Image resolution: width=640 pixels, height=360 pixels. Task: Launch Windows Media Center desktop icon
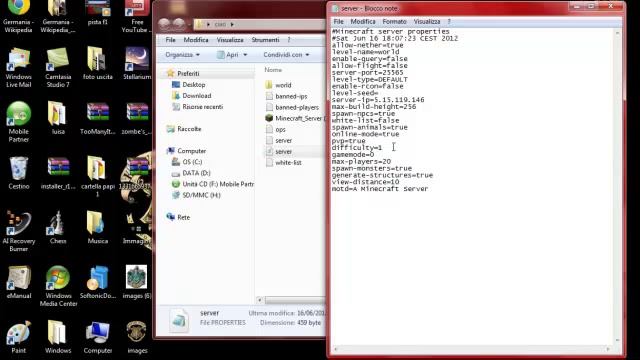point(58,286)
